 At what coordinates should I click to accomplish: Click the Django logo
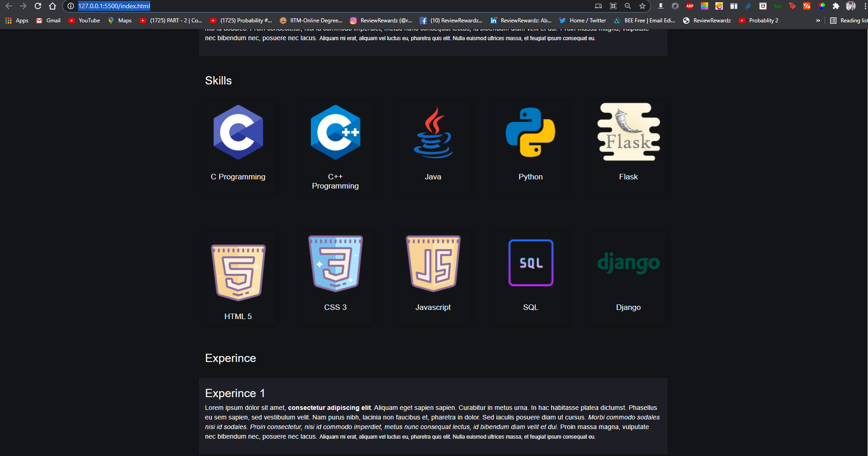pyautogui.click(x=629, y=263)
